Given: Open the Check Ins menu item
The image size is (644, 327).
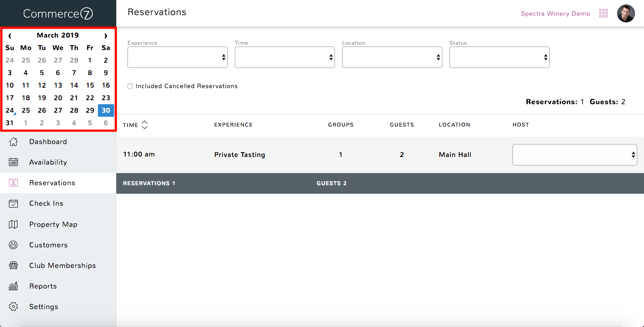Looking at the screenshot, I should pyautogui.click(x=58, y=204).
